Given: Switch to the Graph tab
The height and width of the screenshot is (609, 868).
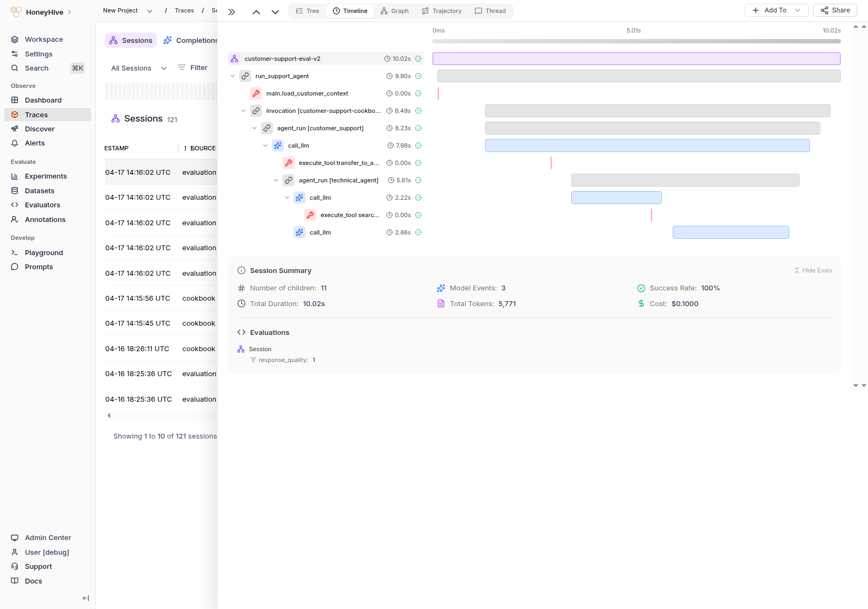Looking at the screenshot, I should tap(394, 10).
